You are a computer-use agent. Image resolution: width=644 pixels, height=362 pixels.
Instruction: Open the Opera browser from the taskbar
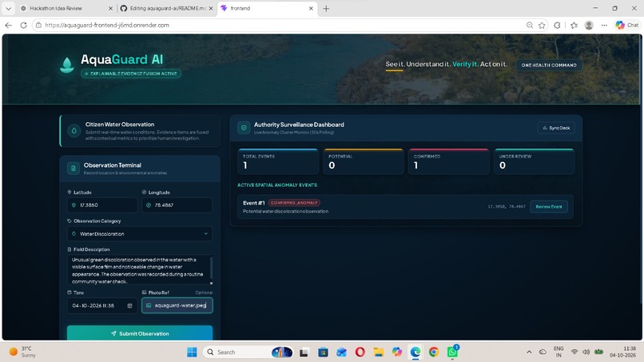click(360, 352)
